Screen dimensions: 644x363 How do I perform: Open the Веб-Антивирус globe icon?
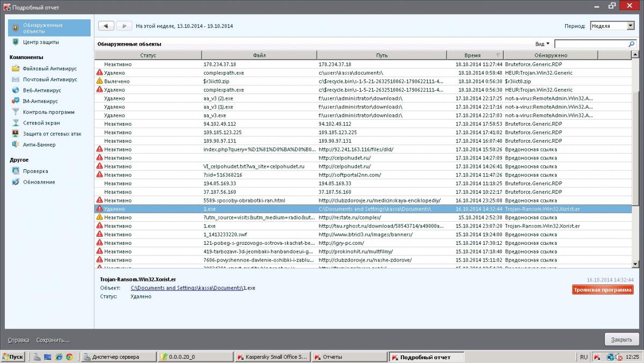click(16, 91)
